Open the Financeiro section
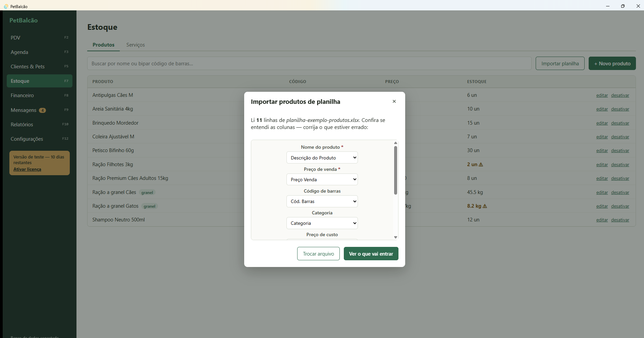 point(40,95)
